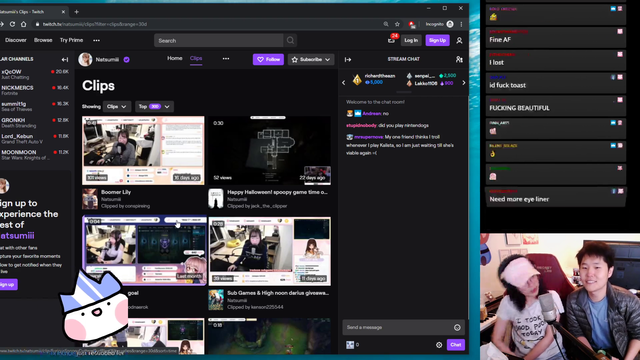
Task: Play the highlighted Last month clip thumbnail
Action: click(x=144, y=250)
